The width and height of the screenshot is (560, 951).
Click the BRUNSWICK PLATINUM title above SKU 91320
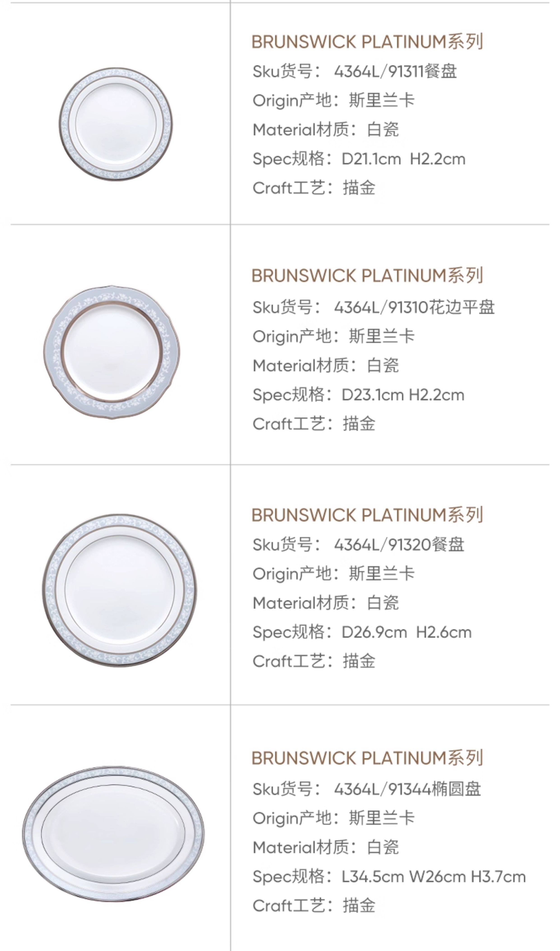(367, 515)
